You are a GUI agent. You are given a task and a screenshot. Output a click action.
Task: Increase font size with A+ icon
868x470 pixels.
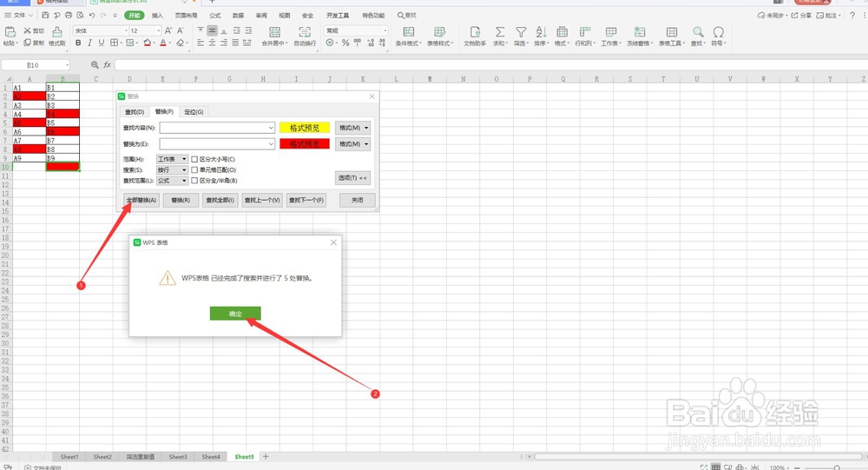(168, 31)
